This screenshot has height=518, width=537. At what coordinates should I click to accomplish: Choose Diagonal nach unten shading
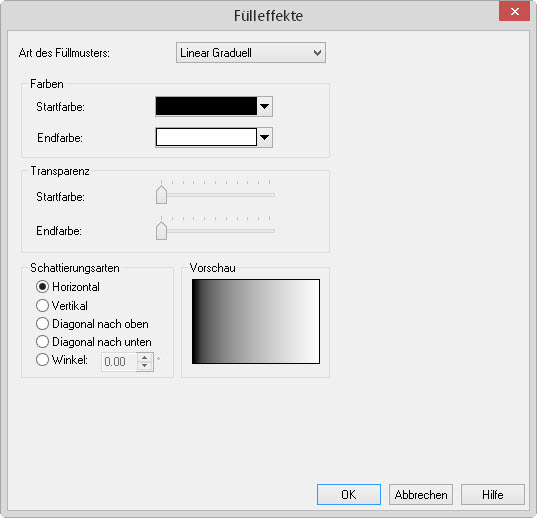(x=42, y=342)
